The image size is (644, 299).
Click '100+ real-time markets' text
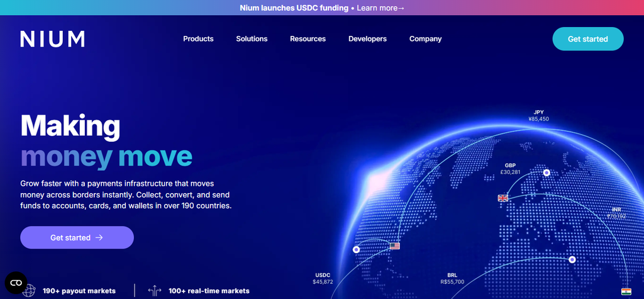pyautogui.click(x=209, y=291)
